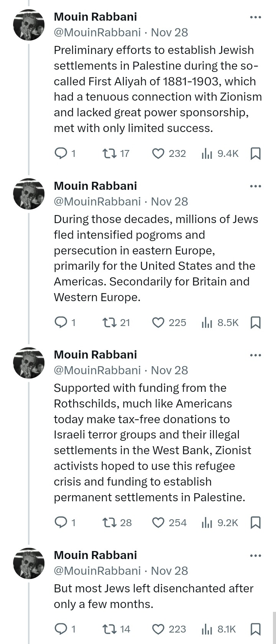Like the tweet with 254 likes
The height and width of the screenshot is (644, 276).
(158, 522)
